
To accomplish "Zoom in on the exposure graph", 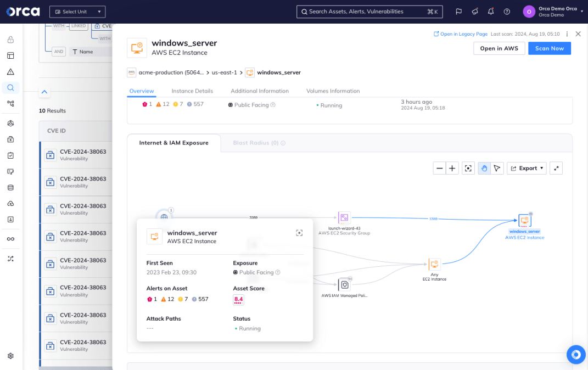I will pos(452,169).
